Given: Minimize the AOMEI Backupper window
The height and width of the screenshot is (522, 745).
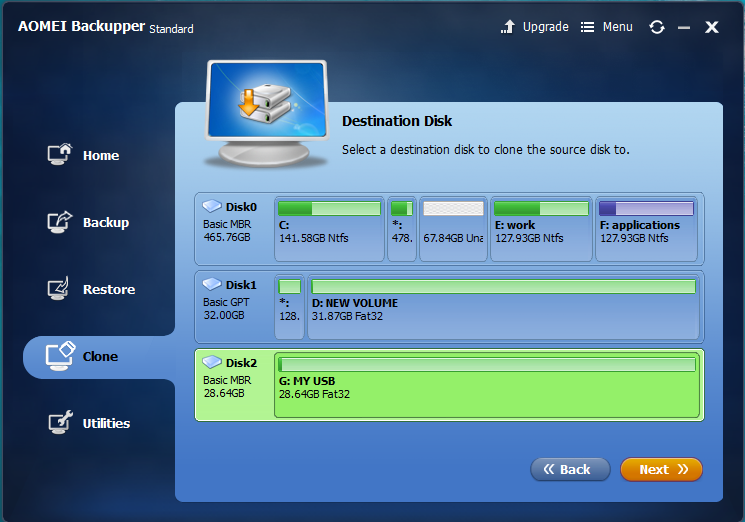Looking at the screenshot, I should 684,28.
